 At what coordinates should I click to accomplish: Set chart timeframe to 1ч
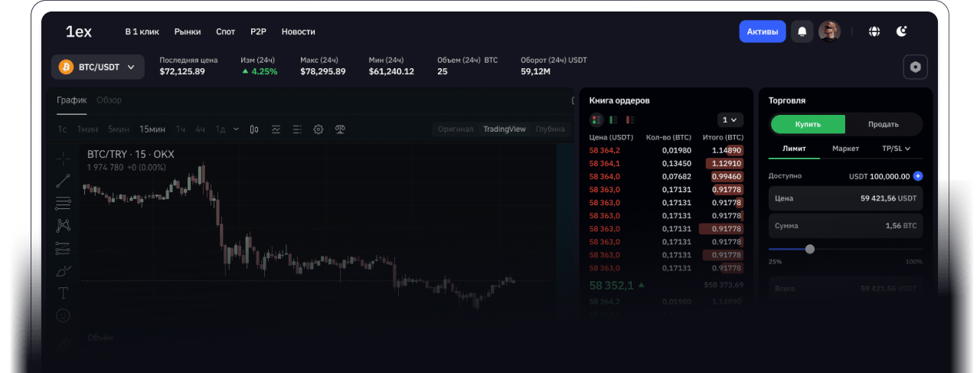pyautogui.click(x=181, y=129)
